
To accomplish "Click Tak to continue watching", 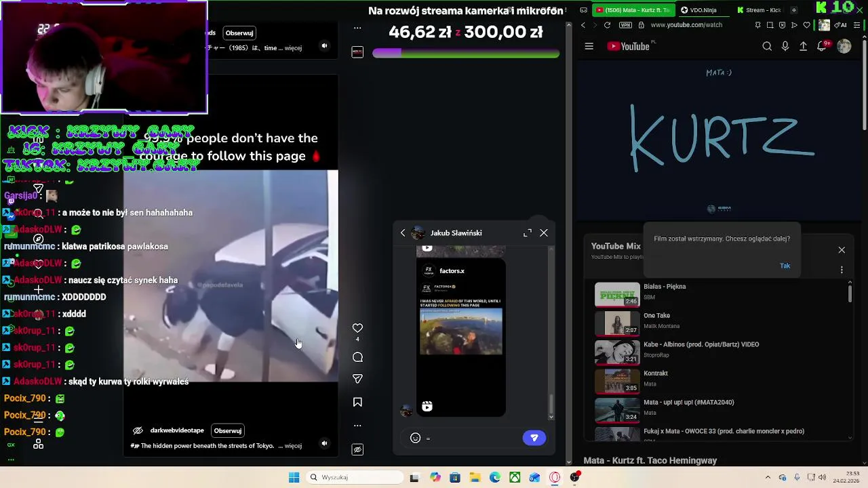I will click(x=785, y=266).
